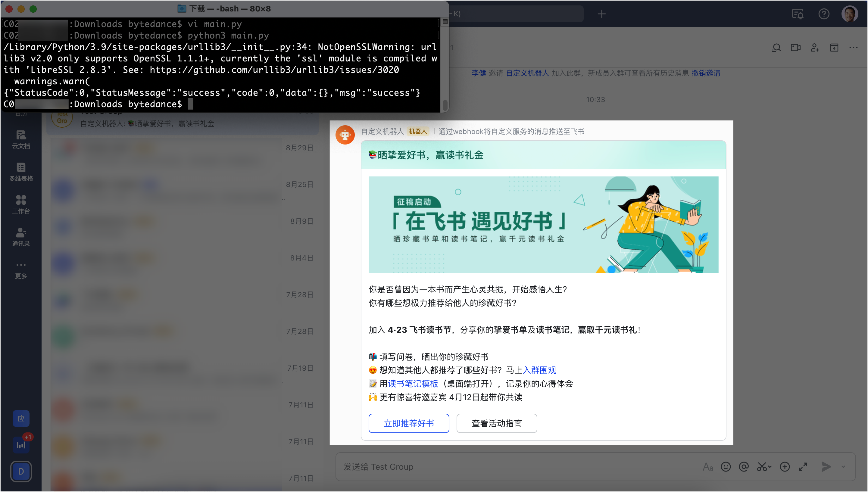Click the text formatting Aa icon
This screenshot has height=492, width=868.
(x=707, y=467)
